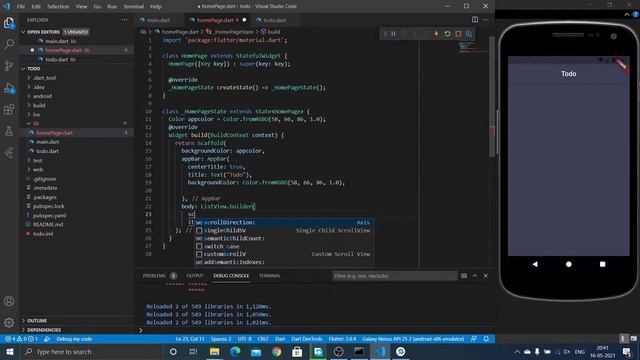Clear the debug console icon
Screen dimensions: 640x360
pos(464,276)
